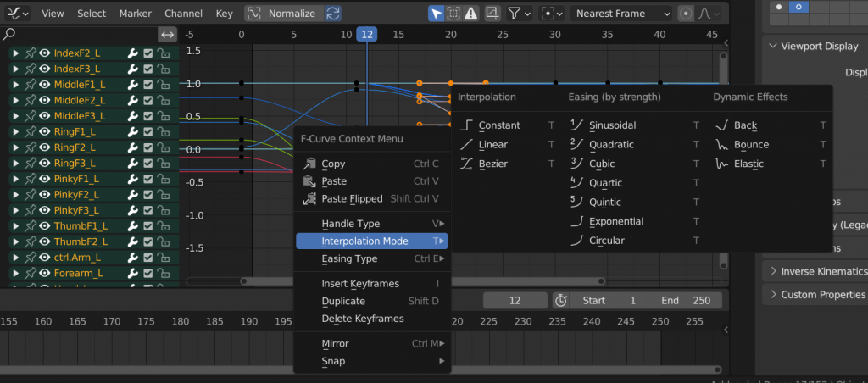Click the Normalize refresh arrows icon
This screenshot has width=868, height=383.
tap(333, 14)
